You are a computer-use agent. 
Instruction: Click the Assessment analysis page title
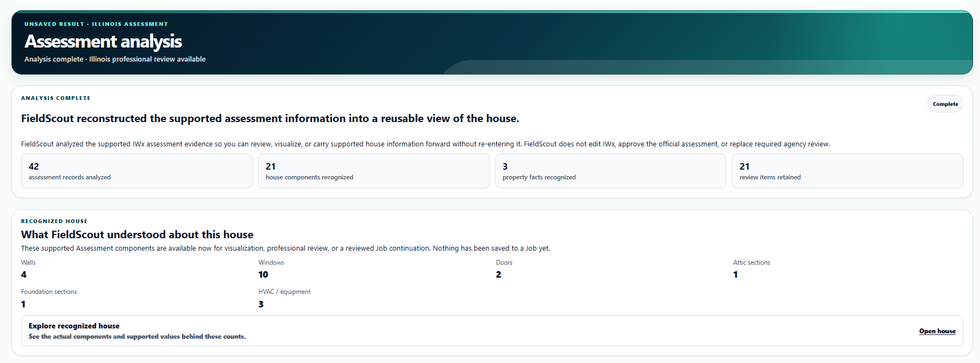[x=103, y=41]
